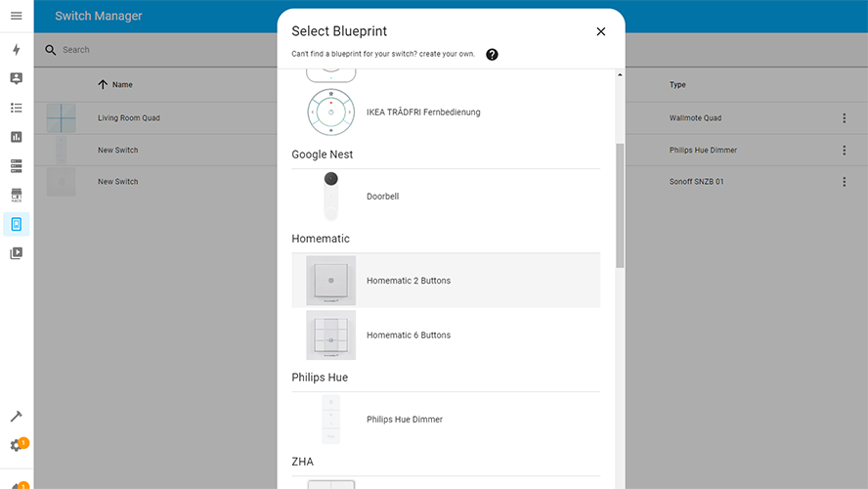Open the Energy lightning icon in sidebar
868x489 pixels.
(16, 49)
